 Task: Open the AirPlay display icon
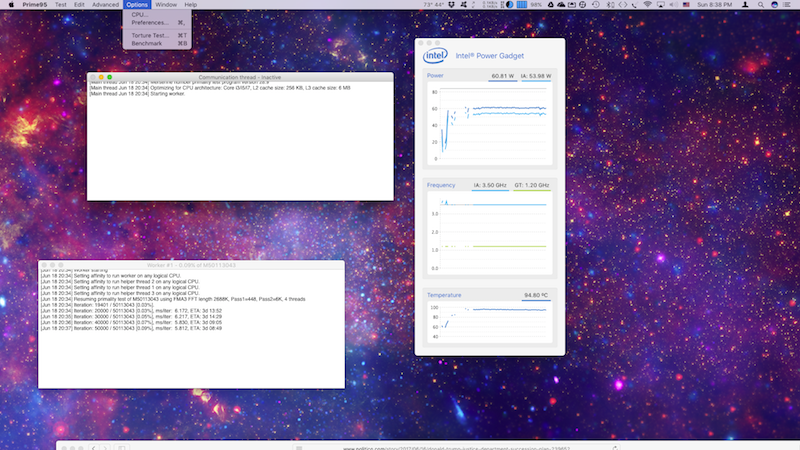(x=661, y=5)
